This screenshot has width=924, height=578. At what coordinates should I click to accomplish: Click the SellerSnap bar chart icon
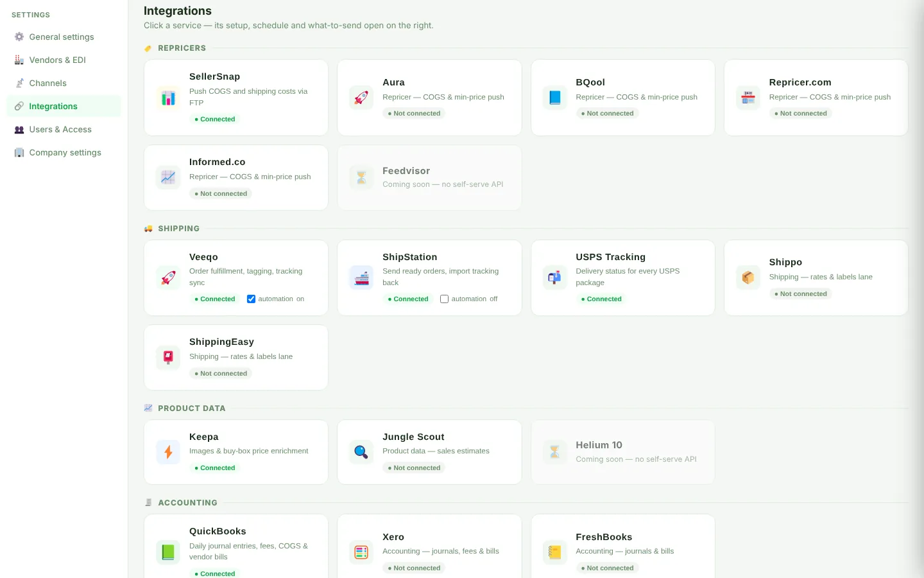tap(168, 98)
